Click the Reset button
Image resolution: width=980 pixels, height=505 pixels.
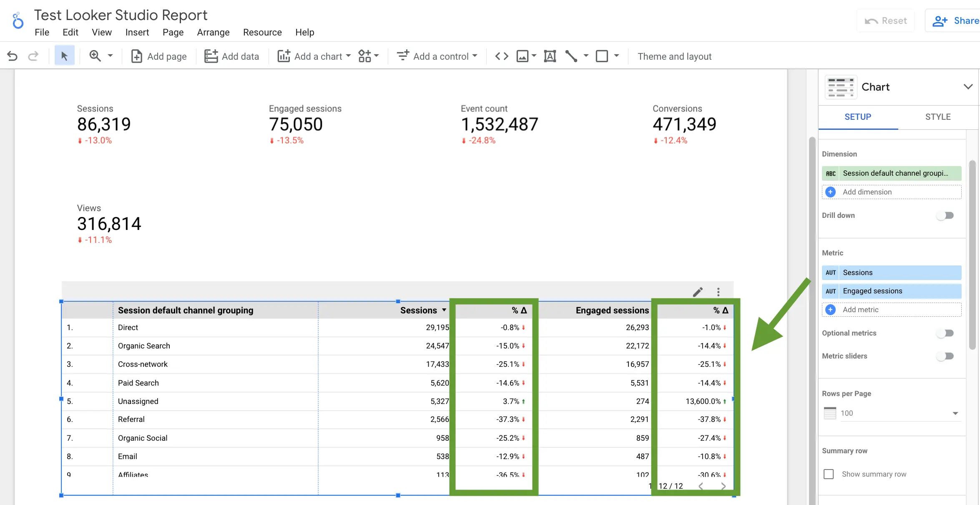pyautogui.click(x=885, y=20)
